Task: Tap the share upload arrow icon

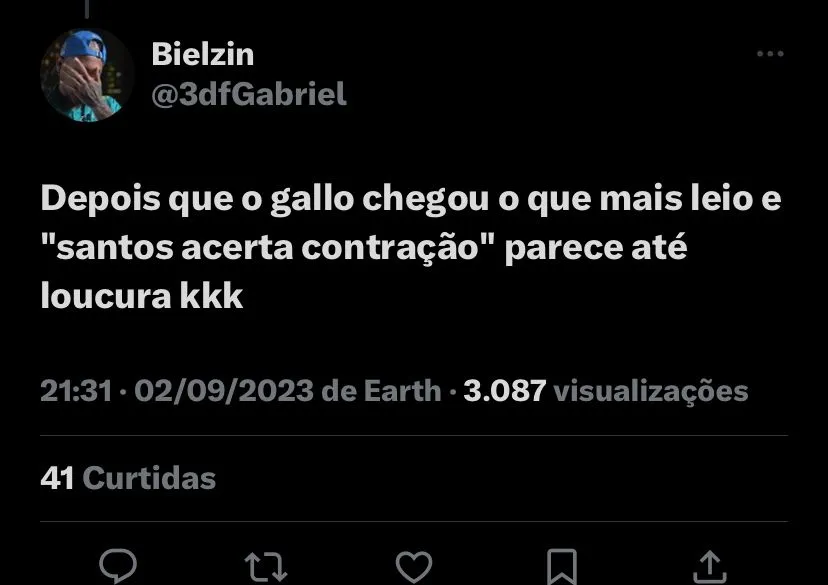Action: click(x=710, y=567)
